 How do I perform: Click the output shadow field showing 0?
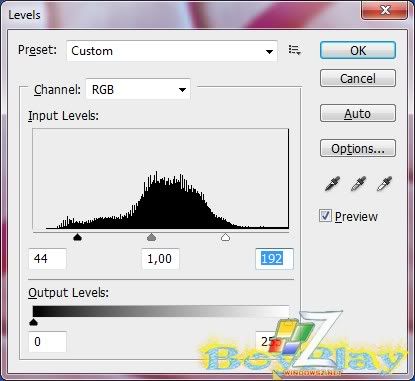[47, 342]
